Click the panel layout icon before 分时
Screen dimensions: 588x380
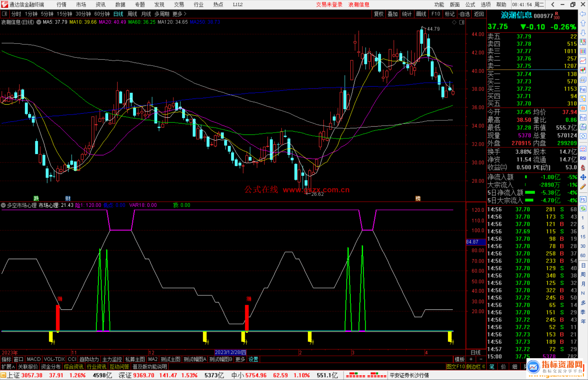pyautogui.click(x=5, y=14)
